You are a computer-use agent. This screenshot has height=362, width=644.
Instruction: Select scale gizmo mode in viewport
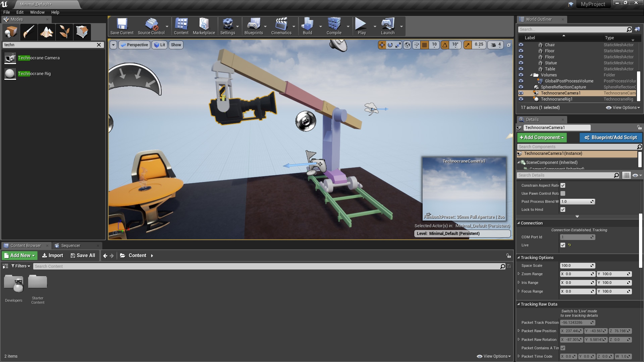point(398,45)
